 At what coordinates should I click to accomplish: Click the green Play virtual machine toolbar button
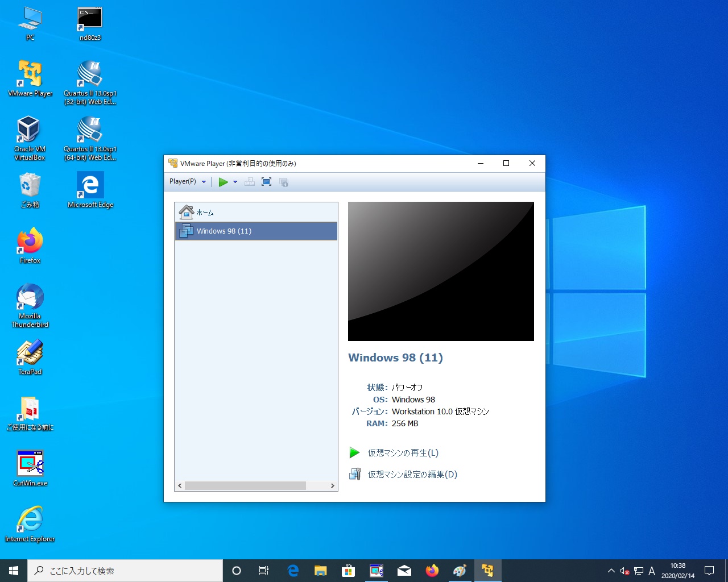coord(223,182)
